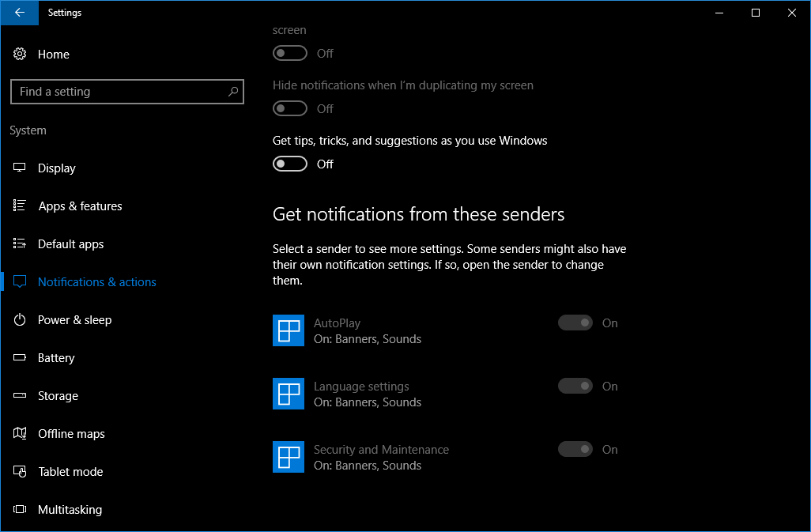The height and width of the screenshot is (532, 811).
Task: Click the System category label
Action: pyautogui.click(x=28, y=130)
